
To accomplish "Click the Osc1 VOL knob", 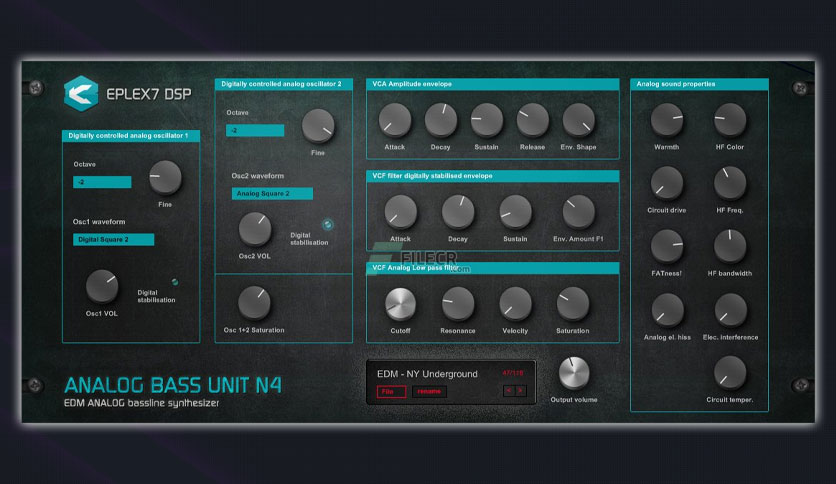I will coord(102,286).
